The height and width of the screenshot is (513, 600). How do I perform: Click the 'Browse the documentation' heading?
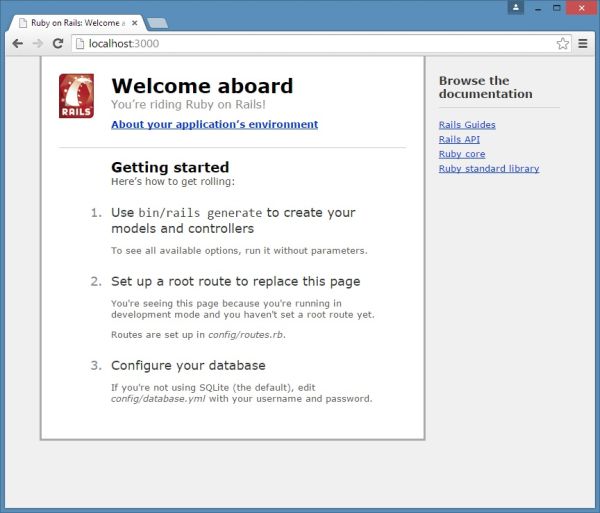pos(486,87)
